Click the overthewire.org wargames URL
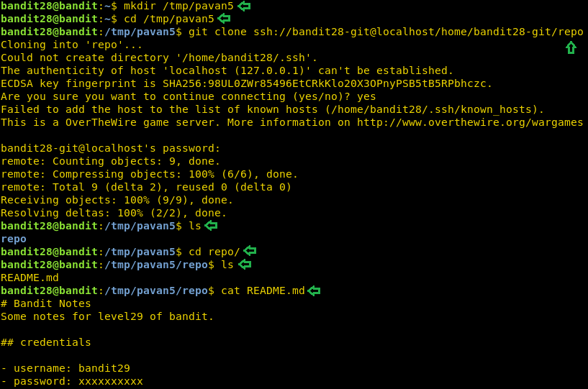Screen dimensions: 588x389 click(x=470, y=122)
